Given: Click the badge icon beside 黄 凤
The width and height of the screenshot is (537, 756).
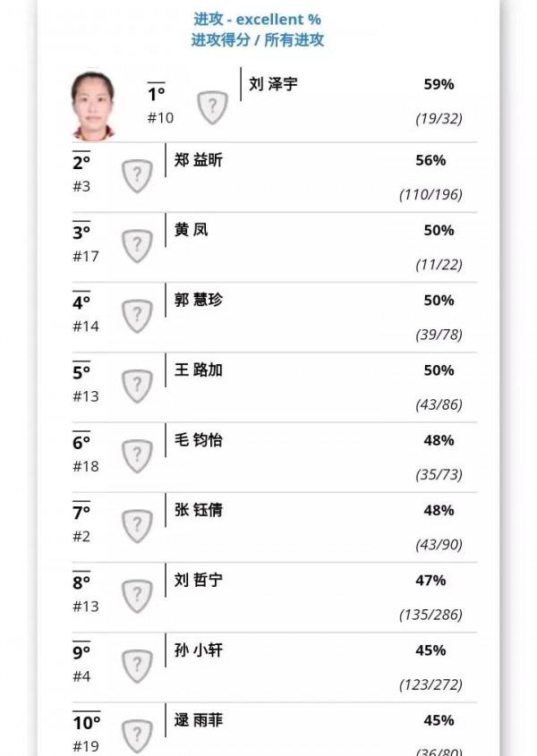Looking at the screenshot, I should point(135,246).
